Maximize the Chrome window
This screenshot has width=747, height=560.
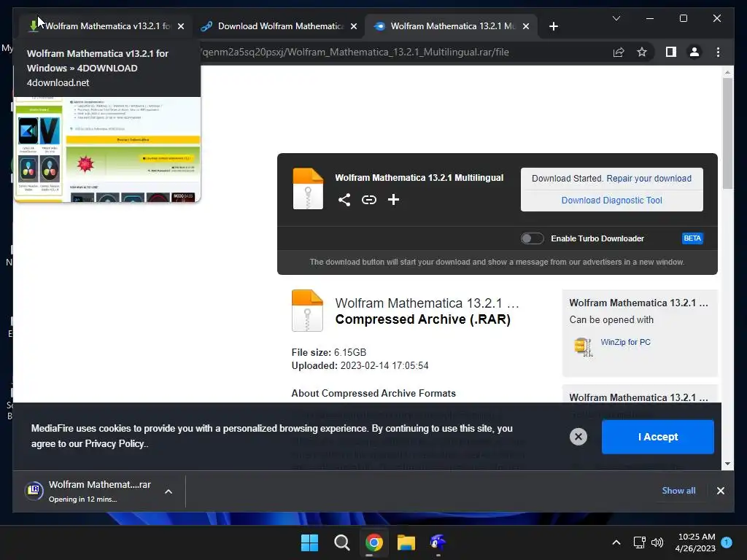tap(683, 18)
